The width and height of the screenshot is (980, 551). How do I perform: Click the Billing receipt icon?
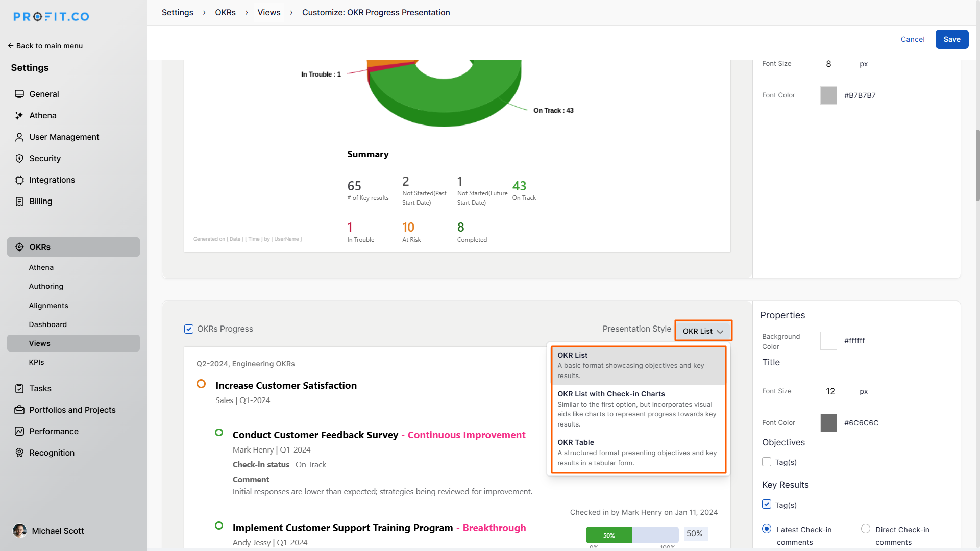tap(19, 202)
